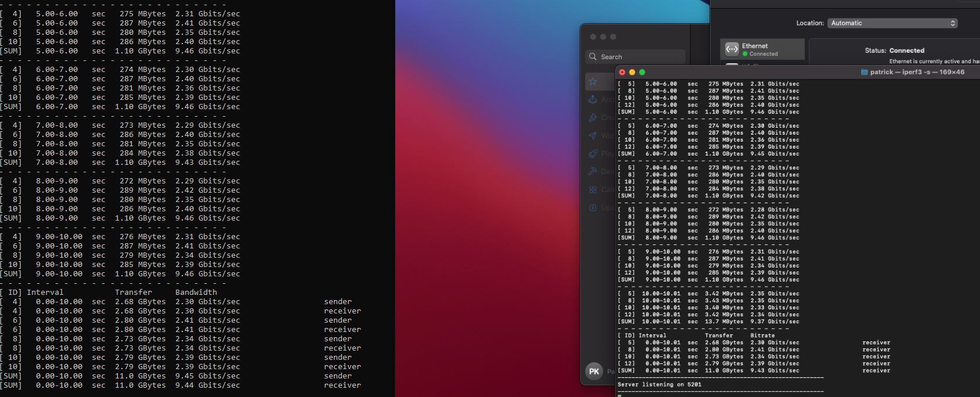Click '275 MBytes' in left terminal 5.00-6.00 rows
Image resolution: width=980 pixels, height=397 pixels.
(x=143, y=13)
